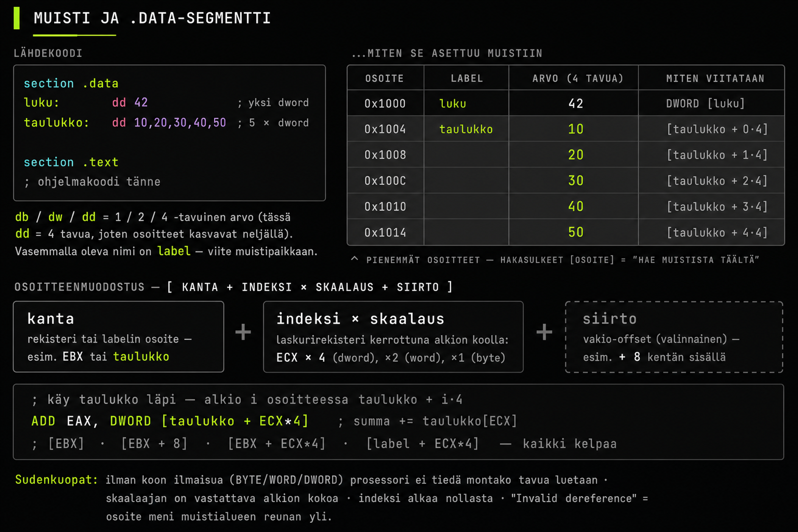Click '[label + ECX*4]' in the code box
The width and height of the screenshot is (798, 532).
[423, 444]
